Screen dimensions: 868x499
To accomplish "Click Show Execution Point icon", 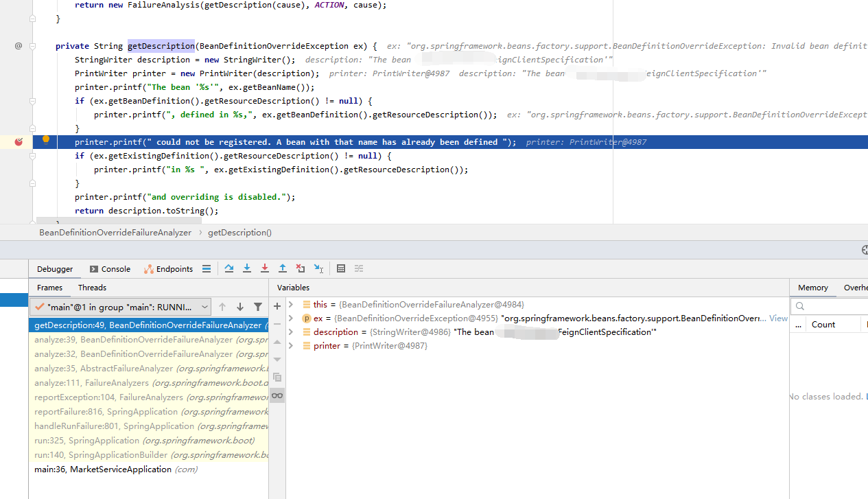I will (x=207, y=269).
